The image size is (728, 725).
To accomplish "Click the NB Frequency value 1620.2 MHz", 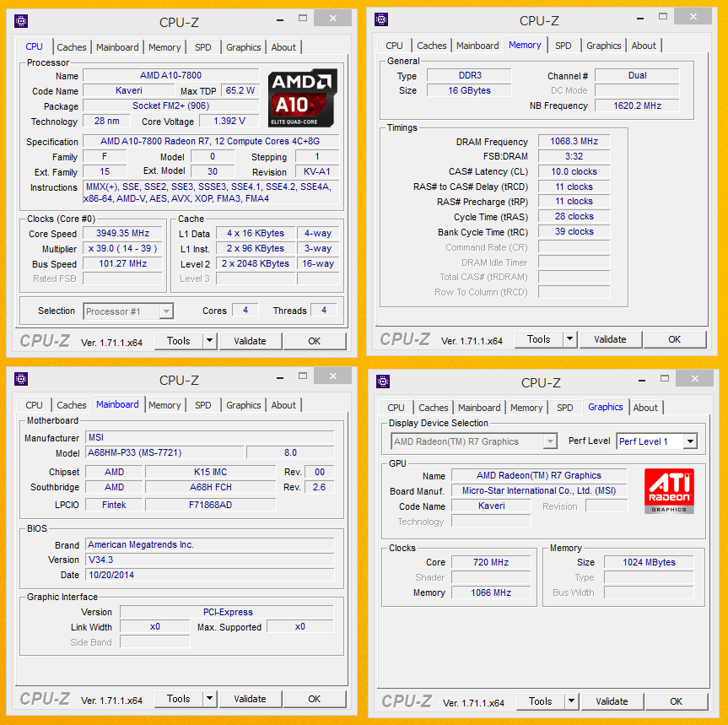I will point(637,106).
